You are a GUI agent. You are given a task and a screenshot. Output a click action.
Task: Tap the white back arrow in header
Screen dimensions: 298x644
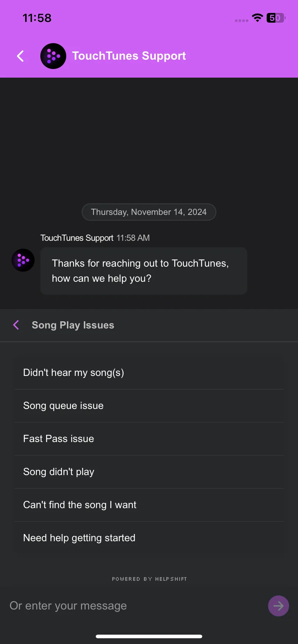pyautogui.click(x=21, y=56)
